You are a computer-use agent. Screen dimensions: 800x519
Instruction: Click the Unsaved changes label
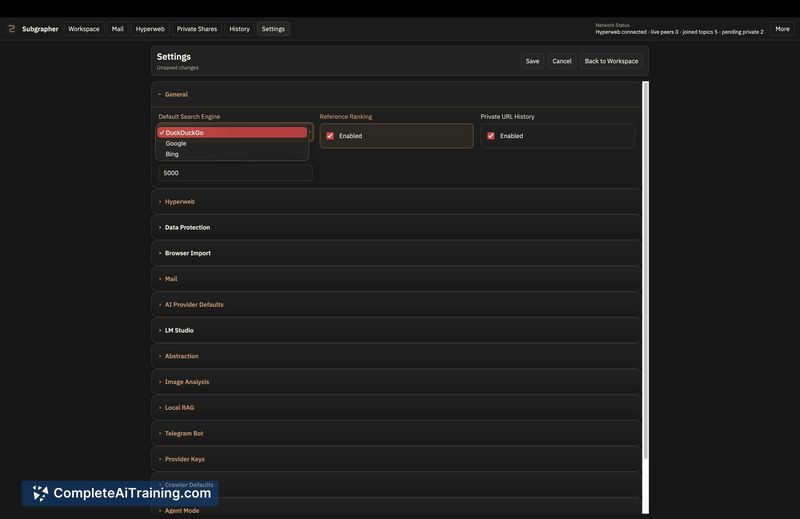178,68
